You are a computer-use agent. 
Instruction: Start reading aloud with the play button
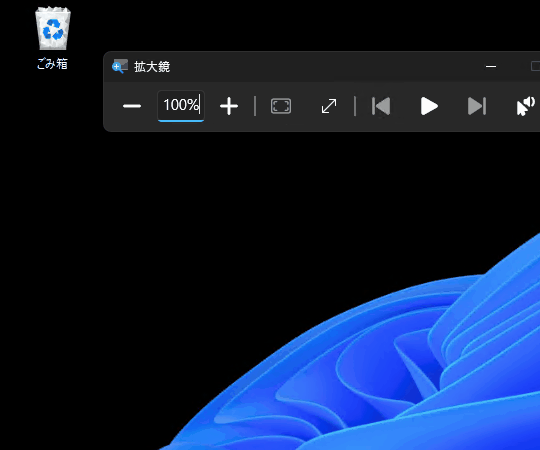429,106
